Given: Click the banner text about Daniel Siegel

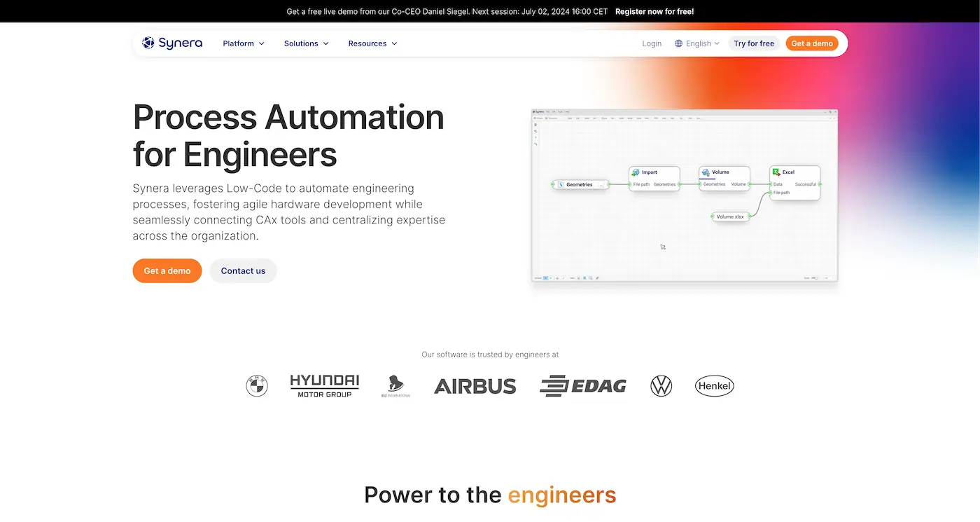Looking at the screenshot, I should [447, 11].
